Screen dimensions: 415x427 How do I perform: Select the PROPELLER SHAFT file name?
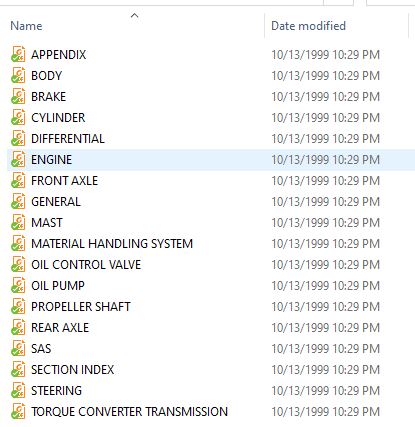tap(81, 307)
